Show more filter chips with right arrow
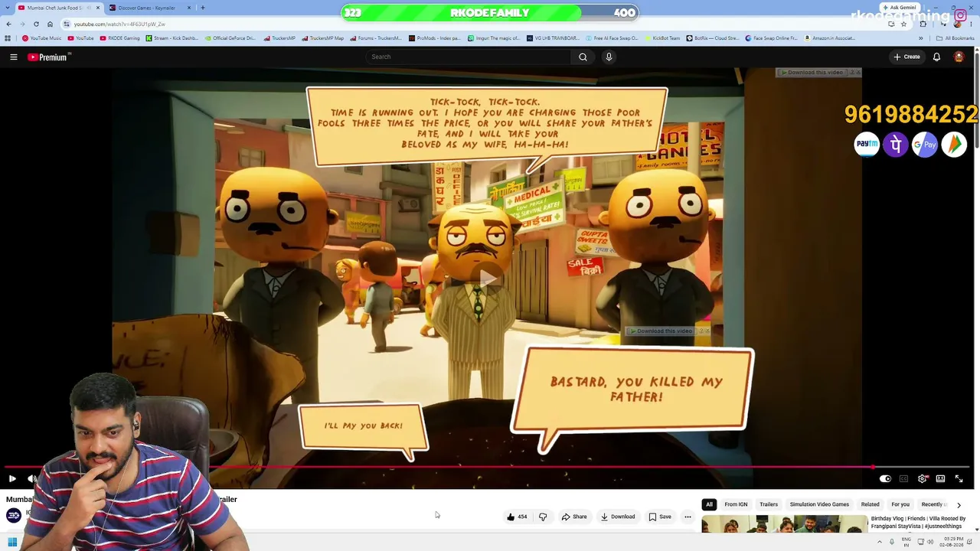 959,505
